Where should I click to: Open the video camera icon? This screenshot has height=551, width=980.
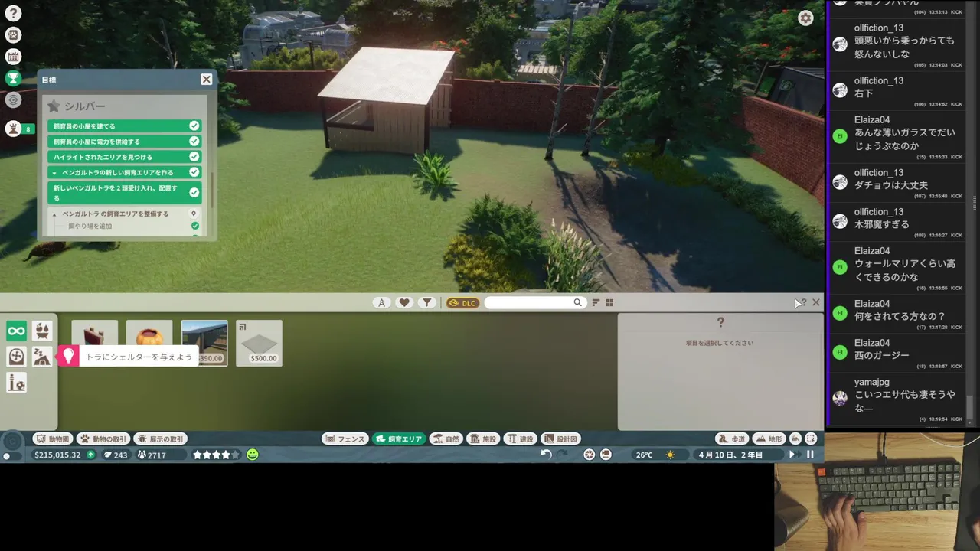tap(606, 455)
